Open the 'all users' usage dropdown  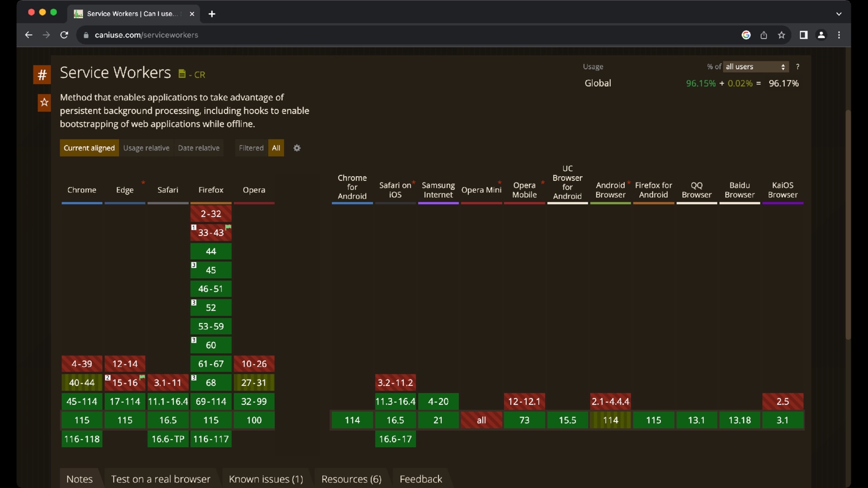tap(755, 67)
